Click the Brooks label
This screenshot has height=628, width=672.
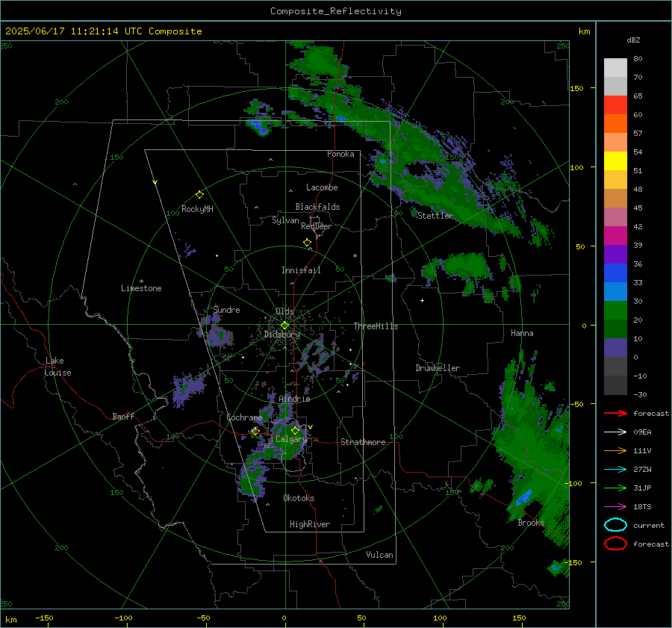[531, 523]
